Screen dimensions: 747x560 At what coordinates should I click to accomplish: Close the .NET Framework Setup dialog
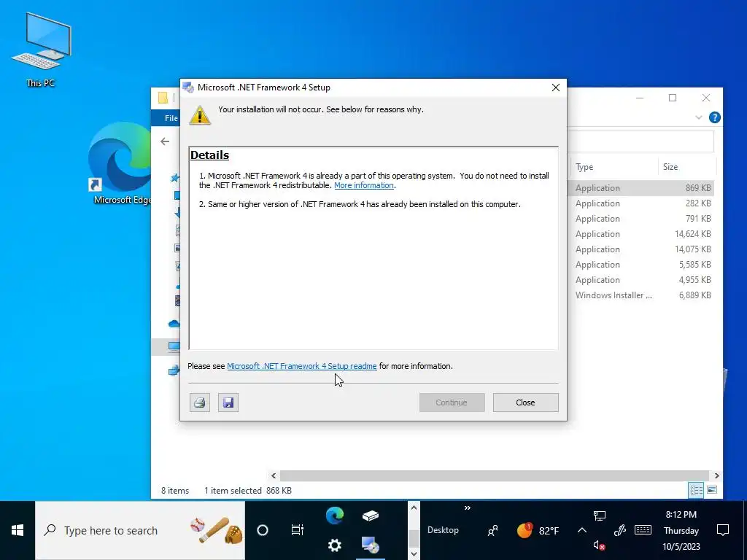tap(525, 402)
